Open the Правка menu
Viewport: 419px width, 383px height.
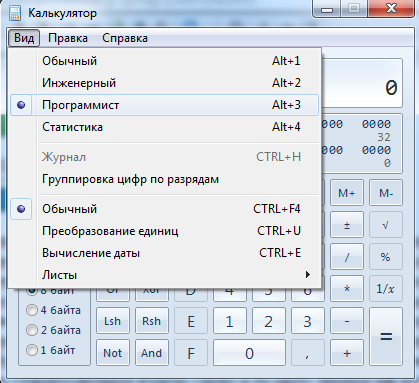pyautogui.click(x=68, y=38)
